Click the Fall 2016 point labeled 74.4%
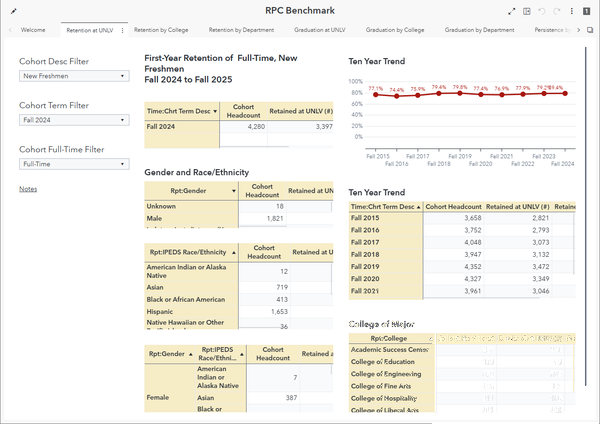 click(x=397, y=96)
